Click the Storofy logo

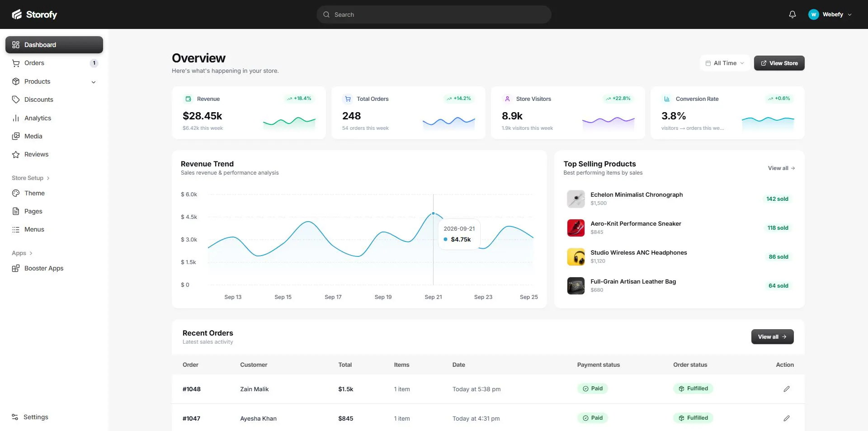[34, 14]
